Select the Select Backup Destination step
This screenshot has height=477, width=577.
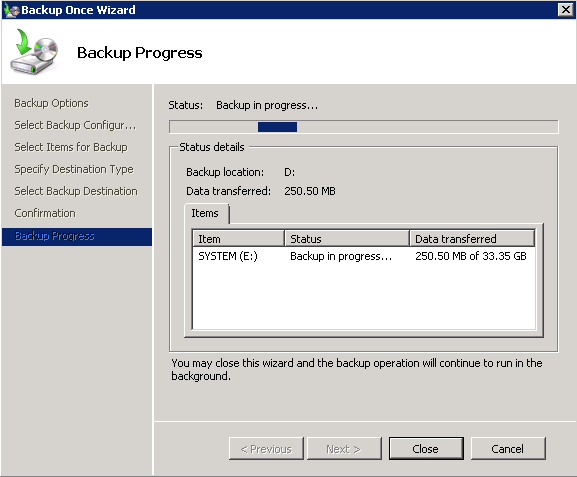[x=76, y=191]
